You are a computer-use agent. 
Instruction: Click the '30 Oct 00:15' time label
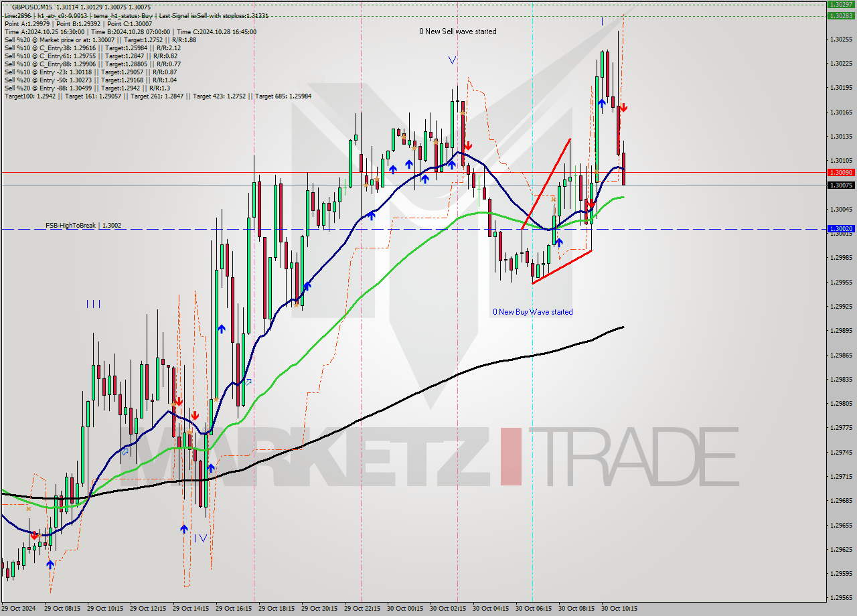[x=404, y=609]
